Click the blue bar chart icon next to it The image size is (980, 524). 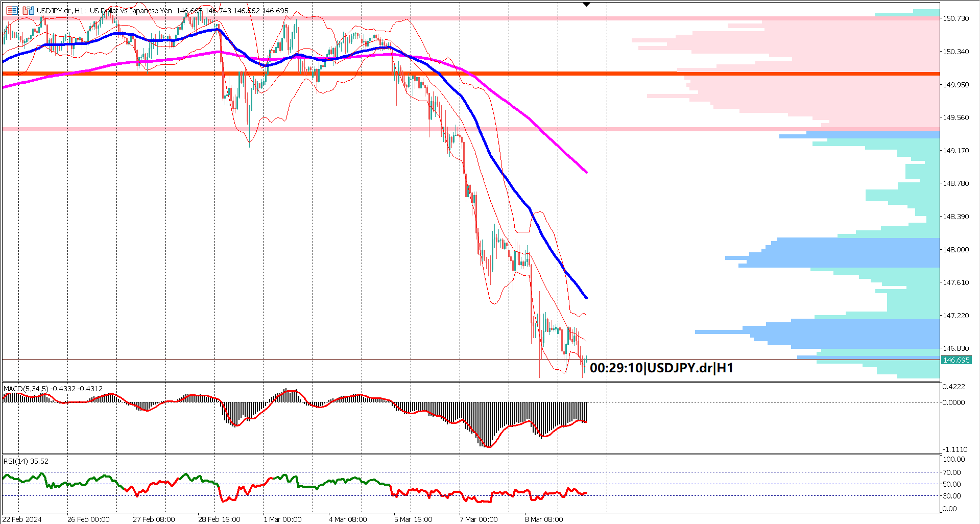pos(31,11)
